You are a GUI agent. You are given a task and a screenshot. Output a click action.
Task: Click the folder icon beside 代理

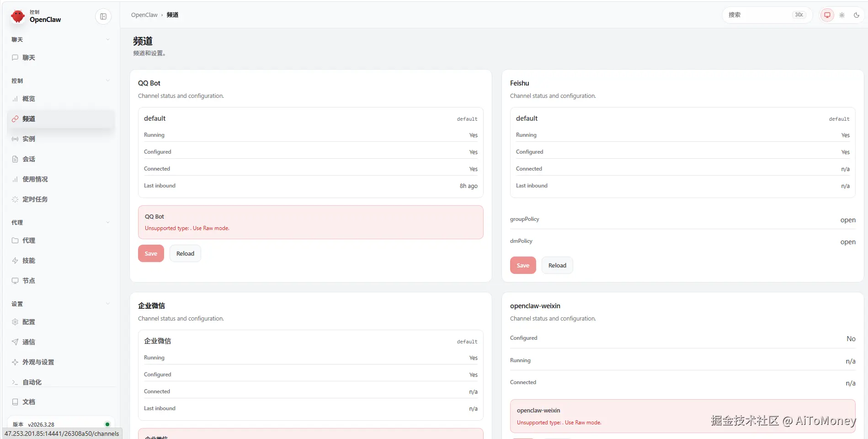(15, 241)
